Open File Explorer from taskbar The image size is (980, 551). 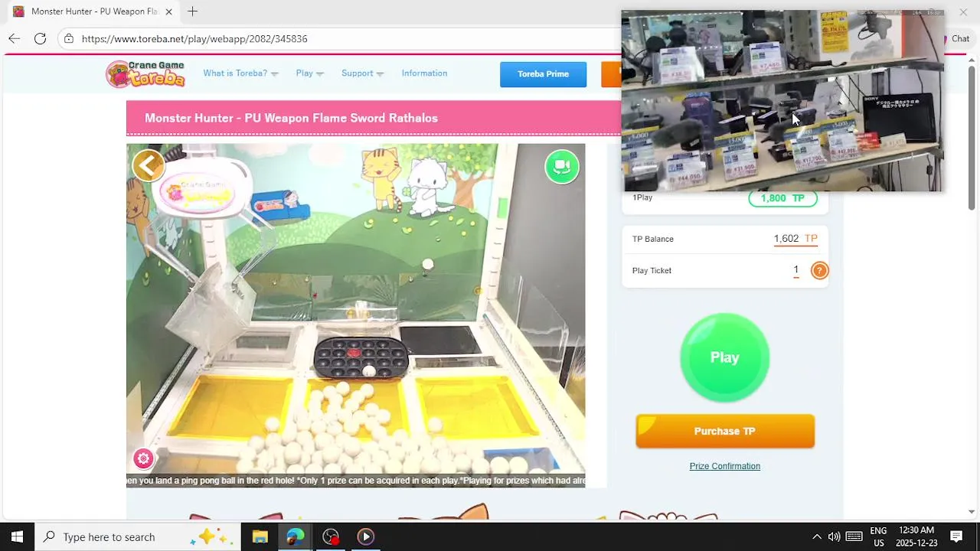click(x=260, y=536)
